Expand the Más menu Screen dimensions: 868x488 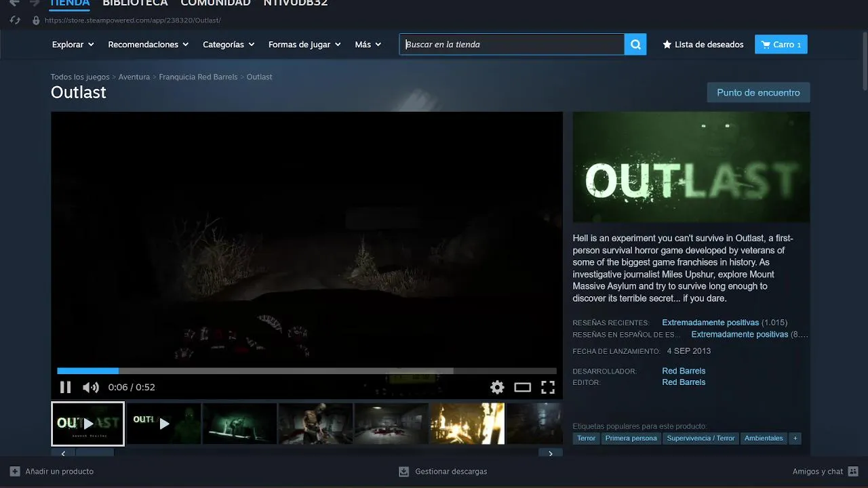[368, 45]
